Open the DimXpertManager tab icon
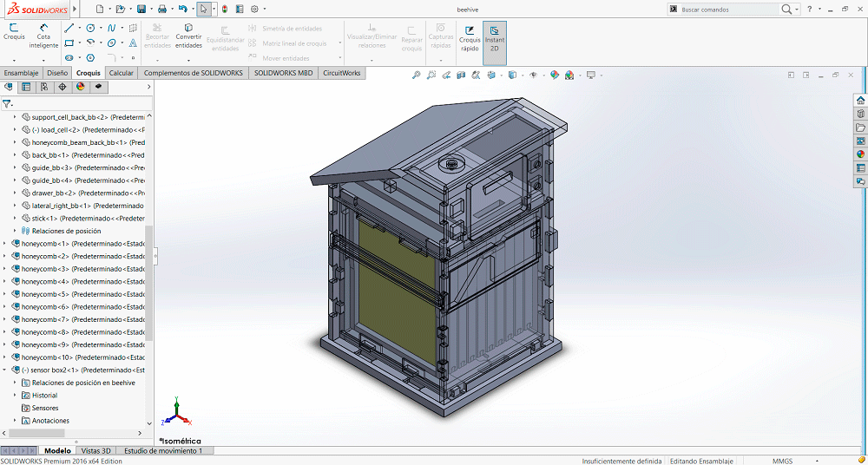 click(62, 87)
